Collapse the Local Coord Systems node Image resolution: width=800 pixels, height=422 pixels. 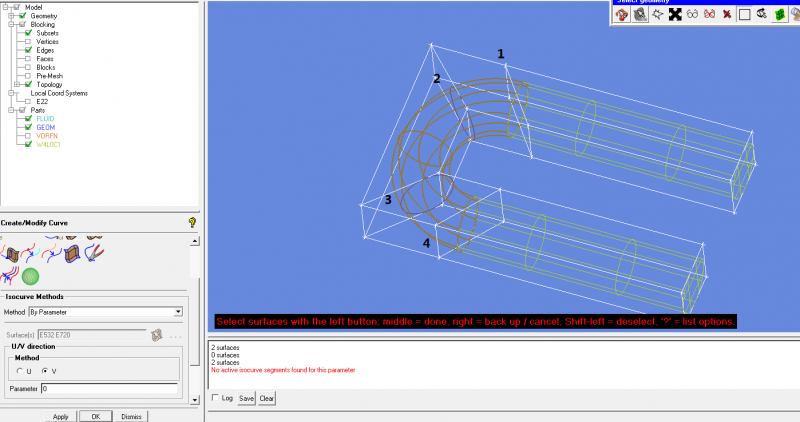tap(11, 93)
